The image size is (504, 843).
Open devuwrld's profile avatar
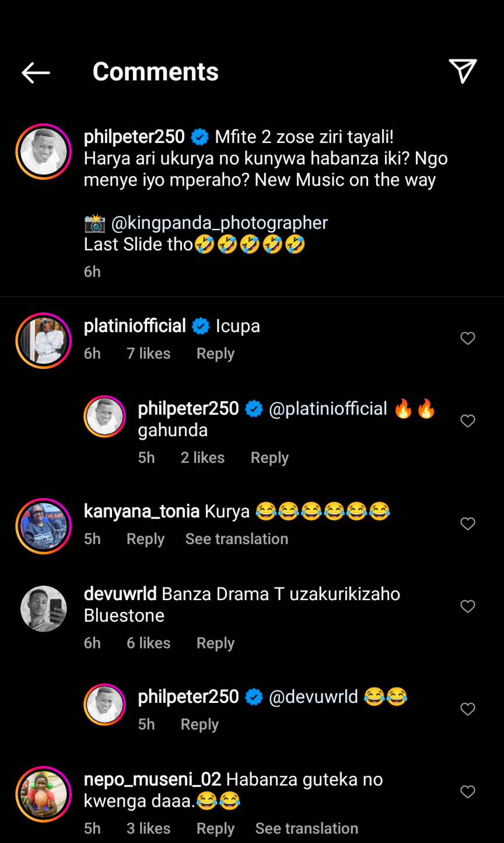(44, 609)
